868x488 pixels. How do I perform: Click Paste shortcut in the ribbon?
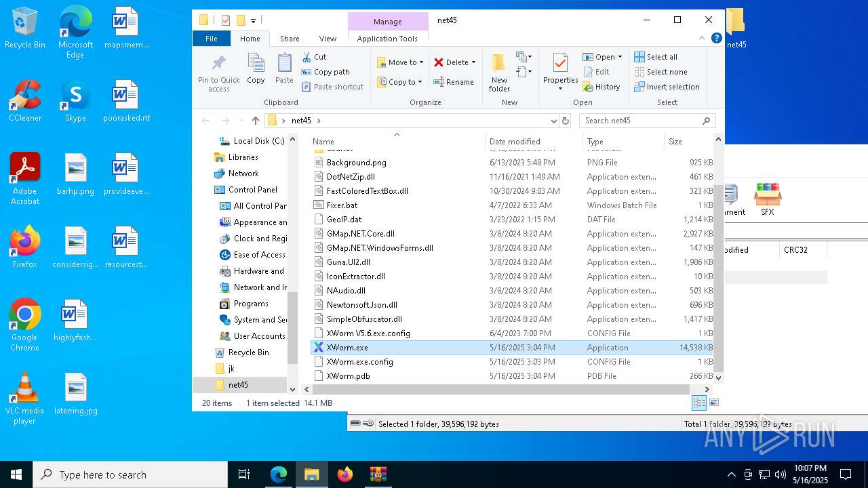pos(332,87)
